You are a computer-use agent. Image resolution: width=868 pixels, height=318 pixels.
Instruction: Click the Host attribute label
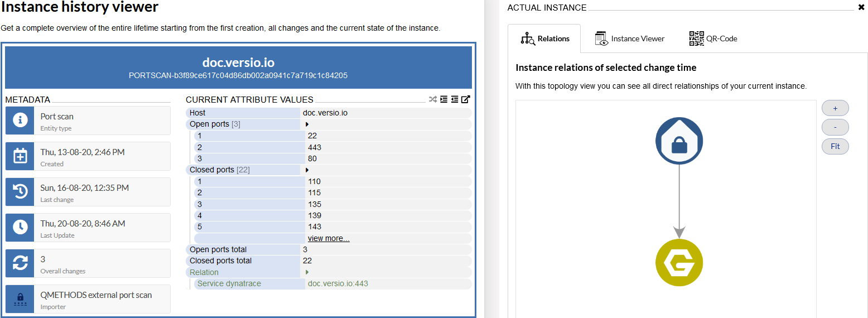tap(197, 113)
